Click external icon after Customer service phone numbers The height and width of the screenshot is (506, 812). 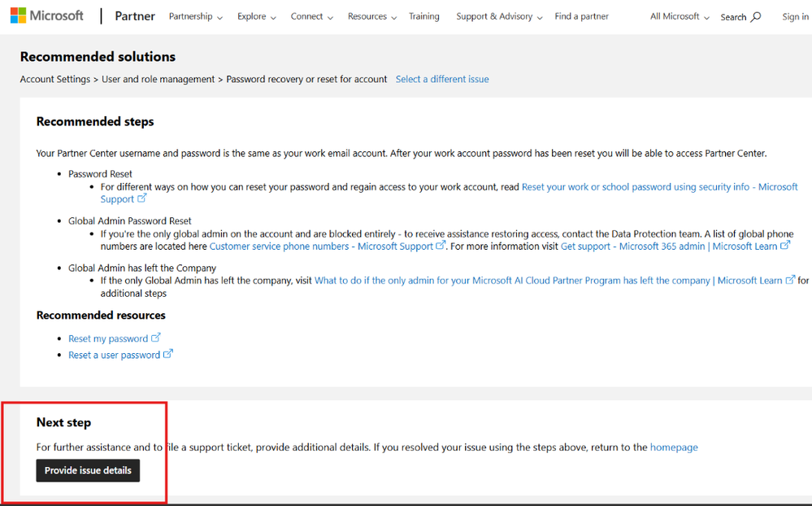(441, 245)
